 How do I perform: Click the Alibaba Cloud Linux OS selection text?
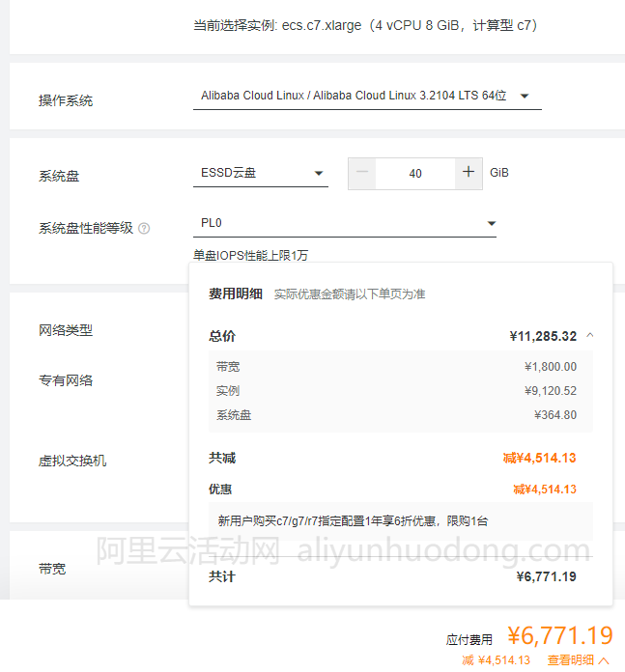[354, 96]
